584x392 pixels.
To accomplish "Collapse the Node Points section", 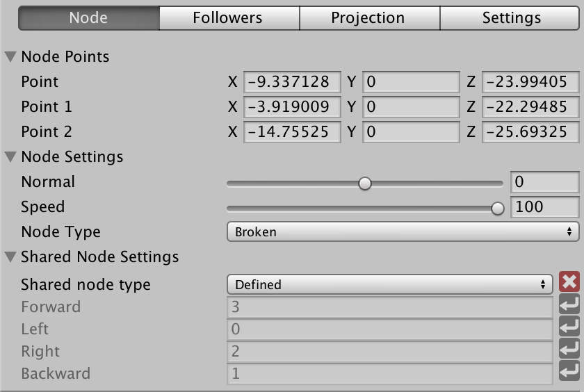I will (10, 56).
